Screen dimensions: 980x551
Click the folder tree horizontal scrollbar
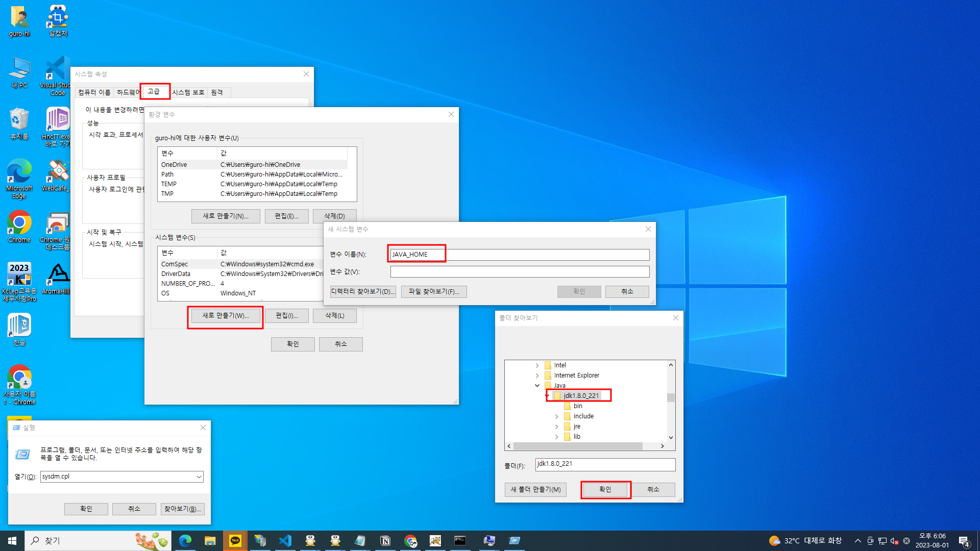pos(578,446)
